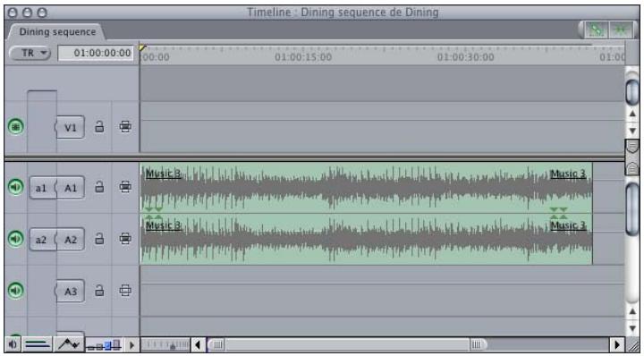This screenshot has width=644, height=356.
Task: Click audio tracks scroll down arrow
Action: [x=632, y=328]
